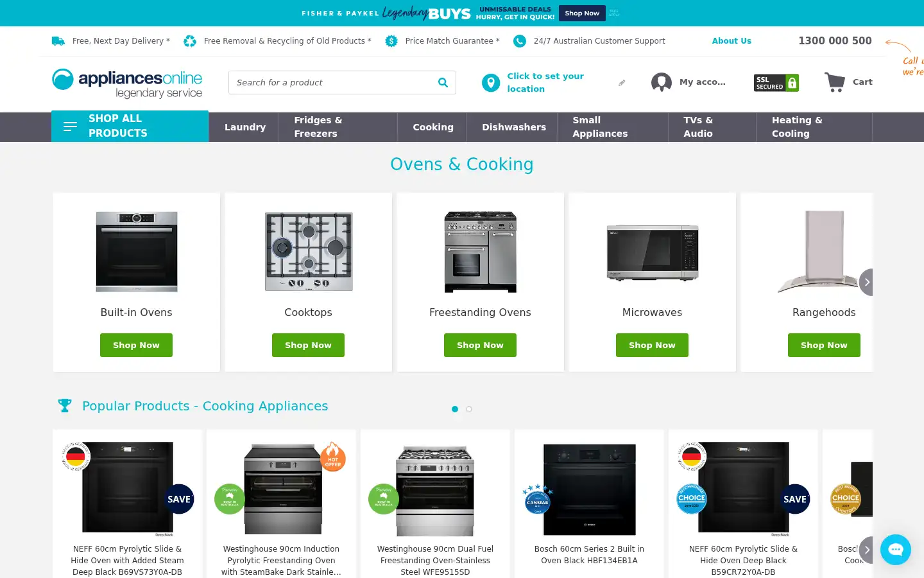Open the Shop All Products menu
This screenshot has height=578, width=924.
[130, 127]
